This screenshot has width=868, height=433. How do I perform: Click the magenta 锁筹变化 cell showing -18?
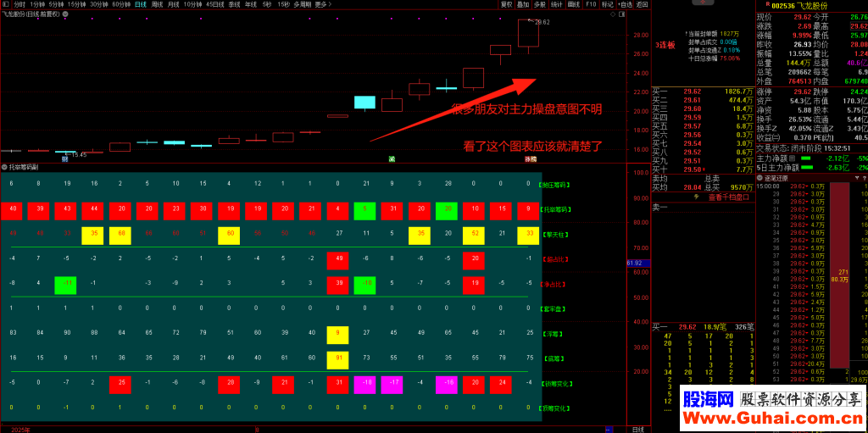pos(364,385)
